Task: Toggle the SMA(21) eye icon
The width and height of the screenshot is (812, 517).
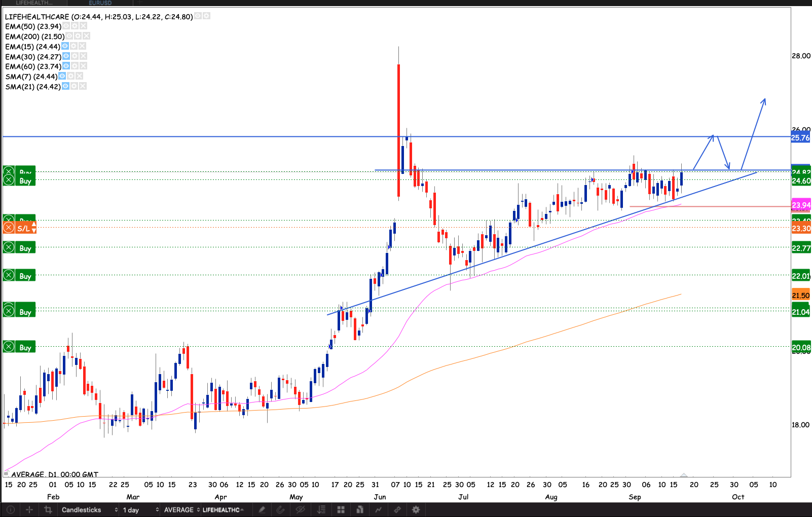Action: (x=65, y=86)
